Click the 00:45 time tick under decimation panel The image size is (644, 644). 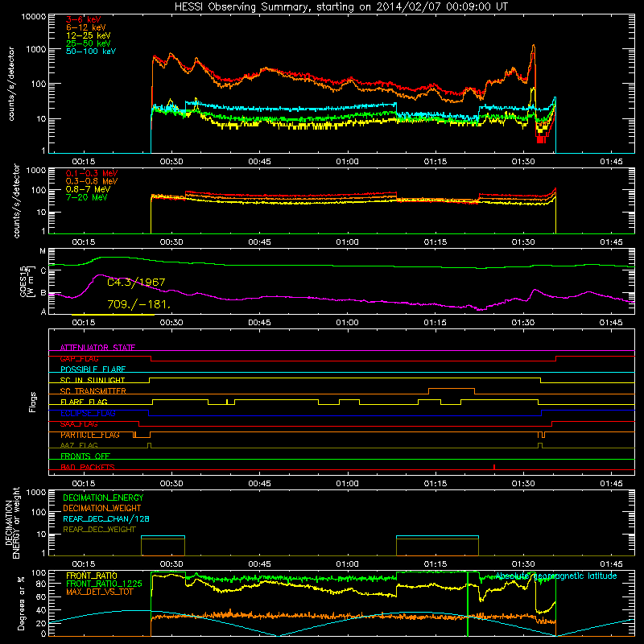[259, 564]
